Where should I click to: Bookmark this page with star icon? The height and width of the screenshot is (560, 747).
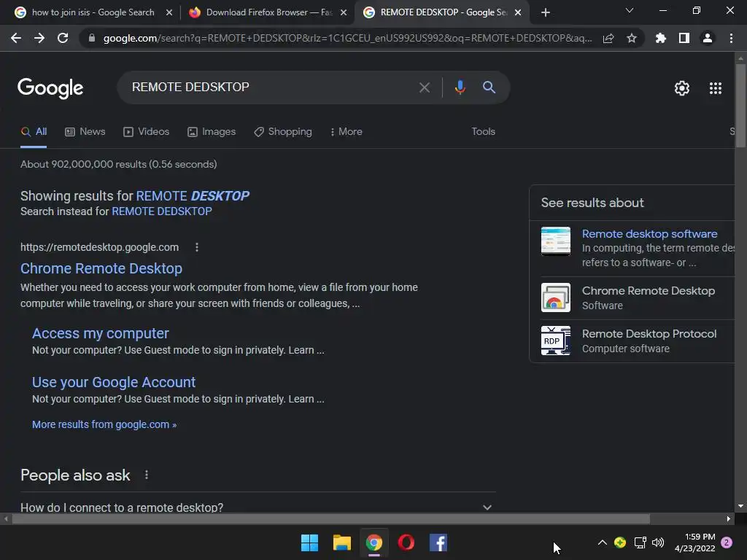[632, 38]
